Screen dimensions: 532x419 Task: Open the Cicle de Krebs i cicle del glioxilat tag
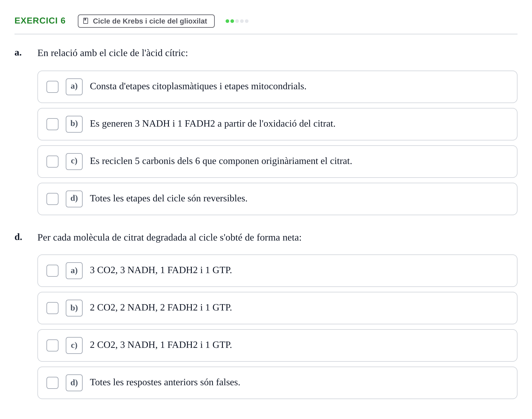pos(146,21)
